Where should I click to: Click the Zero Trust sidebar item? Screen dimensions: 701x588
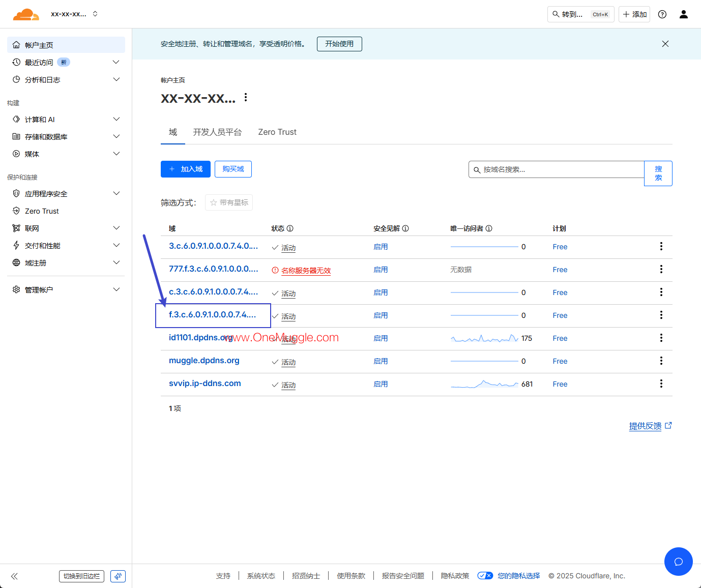(66, 211)
